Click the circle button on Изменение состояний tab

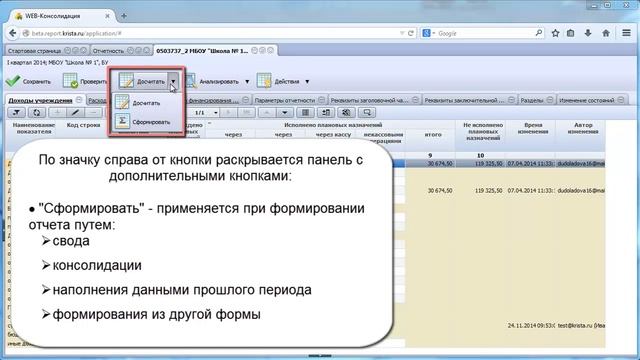pos(621,100)
